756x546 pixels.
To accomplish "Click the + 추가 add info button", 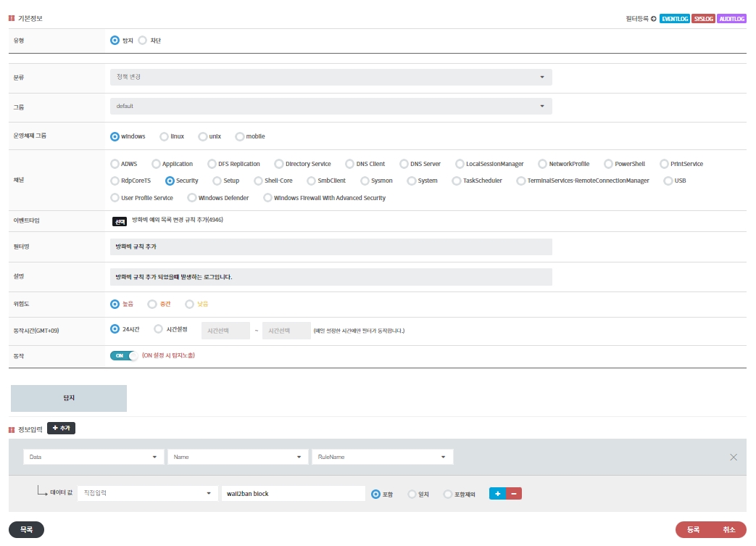I will pos(62,429).
